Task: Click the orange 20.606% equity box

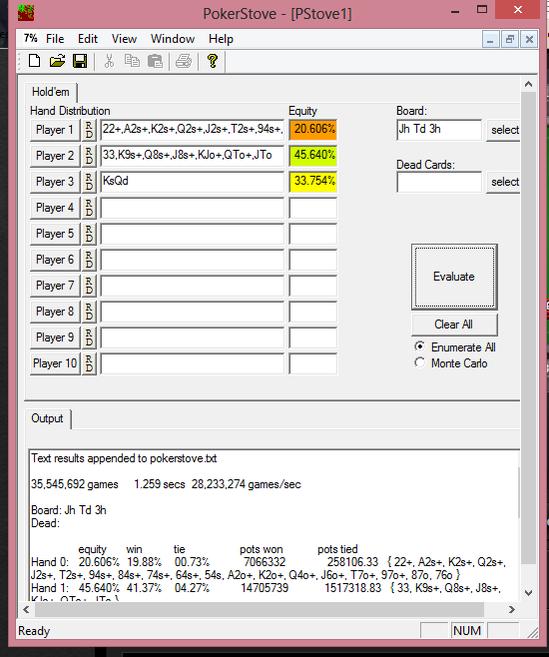Action: coord(313,129)
